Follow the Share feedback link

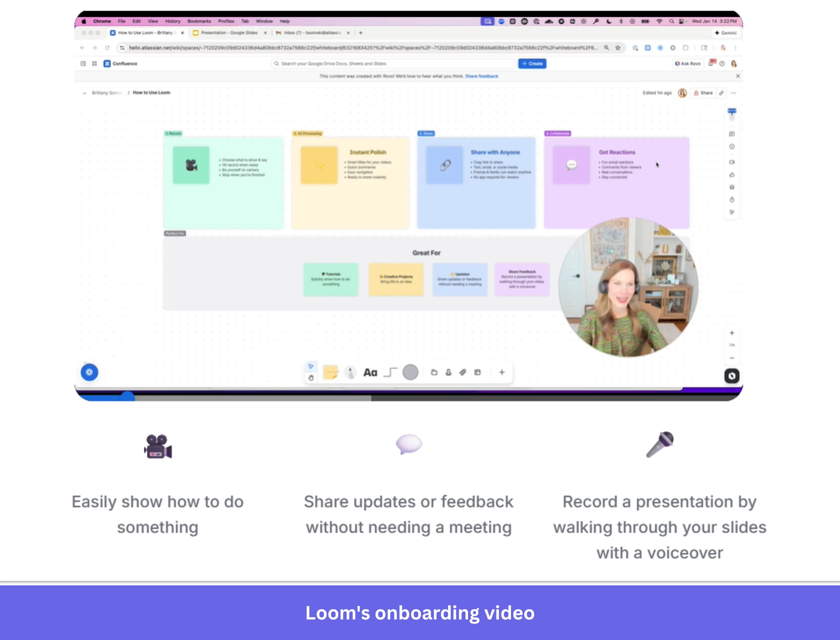tap(482, 76)
